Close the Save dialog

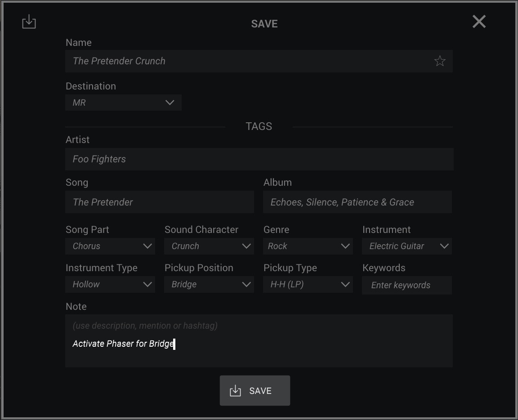pos(479,22)
